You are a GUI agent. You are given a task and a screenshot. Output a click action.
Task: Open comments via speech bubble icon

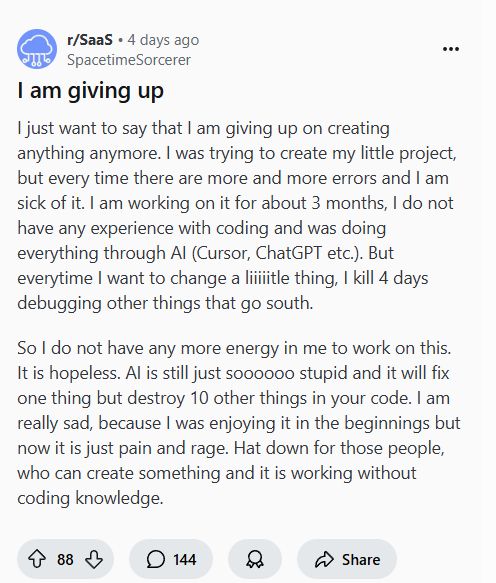[x=155, y=559]
